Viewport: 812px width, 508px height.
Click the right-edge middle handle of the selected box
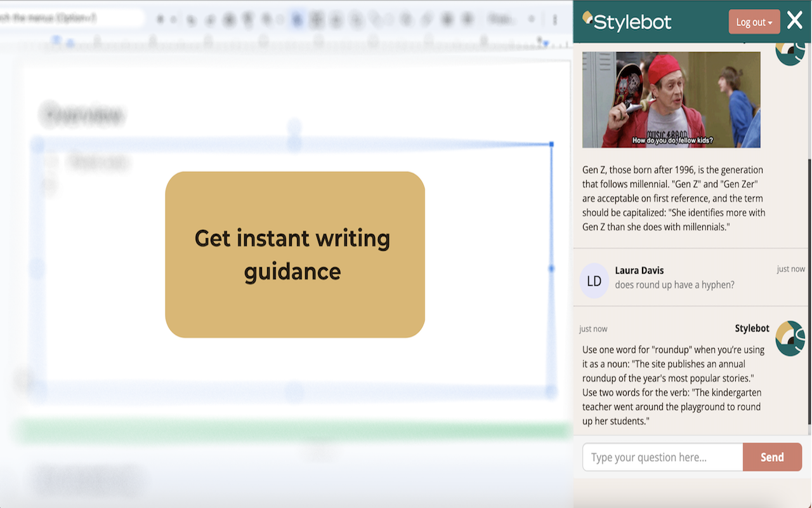551,269
